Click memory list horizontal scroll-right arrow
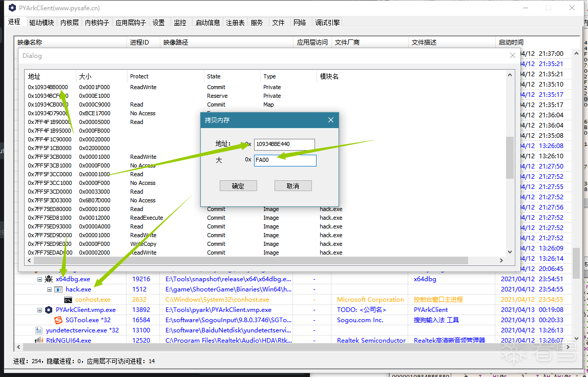Image resolution: width=588 pixels, height=377 pixels. [501, 260]
